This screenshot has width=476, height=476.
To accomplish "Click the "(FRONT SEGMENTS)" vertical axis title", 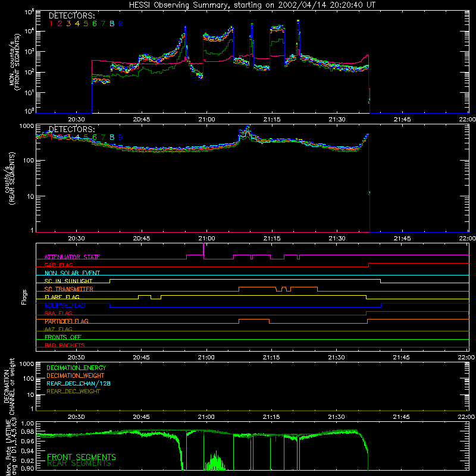I will click(x=18, y=62).
